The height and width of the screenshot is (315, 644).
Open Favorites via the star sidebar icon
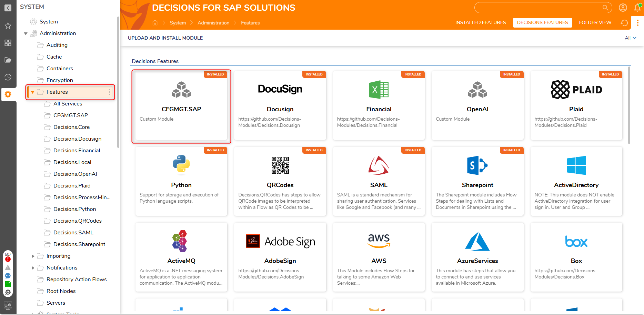click(x=8, y=26)
